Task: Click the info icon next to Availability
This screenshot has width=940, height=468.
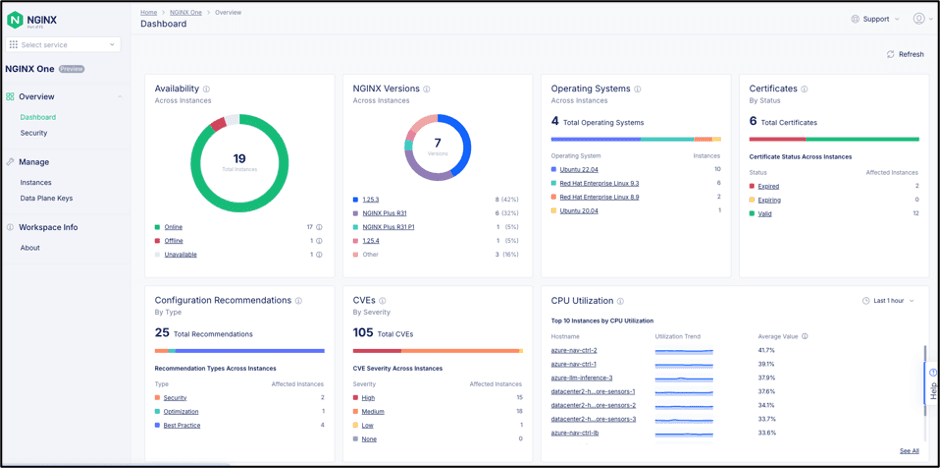Action: coord(207,89)
